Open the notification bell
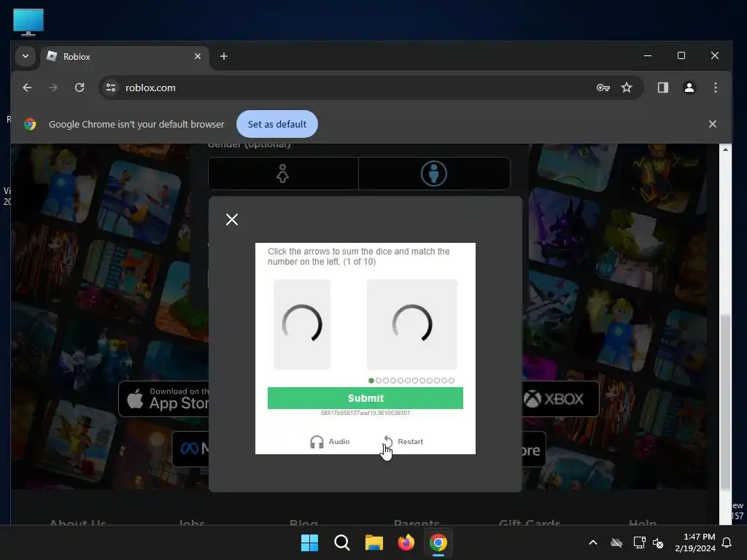Image resolution: width=747 pixels, height=560 pixels. [727, 542]
